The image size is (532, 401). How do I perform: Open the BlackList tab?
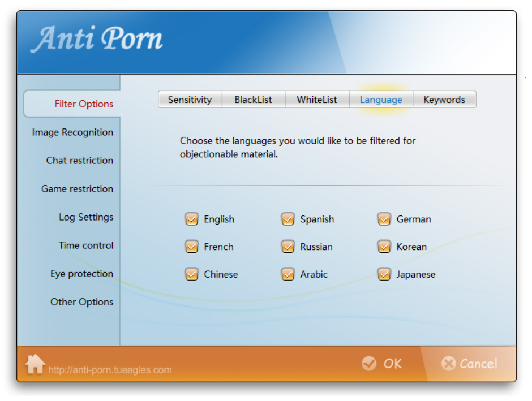tap(253, 100)
